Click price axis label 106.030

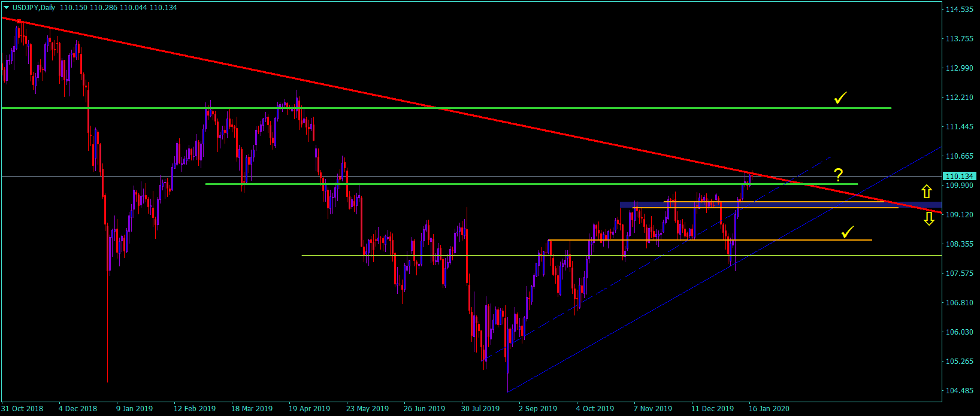tap(959, 332)
